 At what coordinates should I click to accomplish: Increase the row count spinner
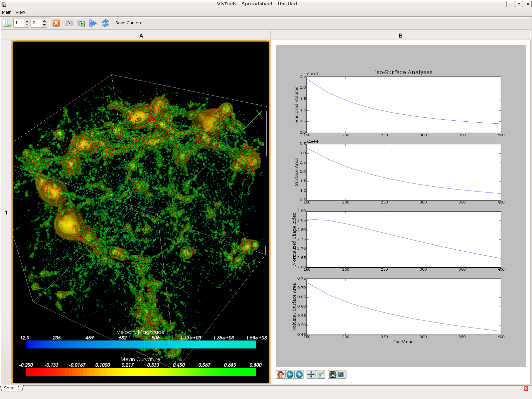pyautogui.click(x=27, y=21)
